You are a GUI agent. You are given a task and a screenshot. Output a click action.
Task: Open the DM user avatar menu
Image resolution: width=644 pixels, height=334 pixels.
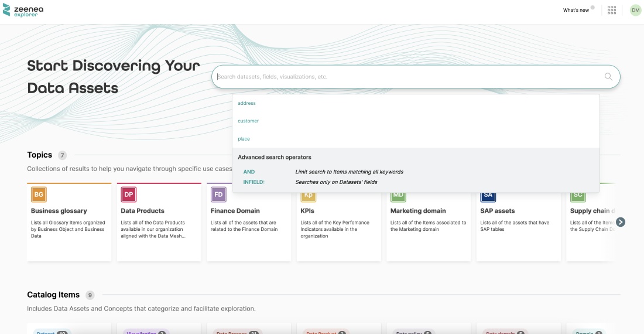pos(635,10)
